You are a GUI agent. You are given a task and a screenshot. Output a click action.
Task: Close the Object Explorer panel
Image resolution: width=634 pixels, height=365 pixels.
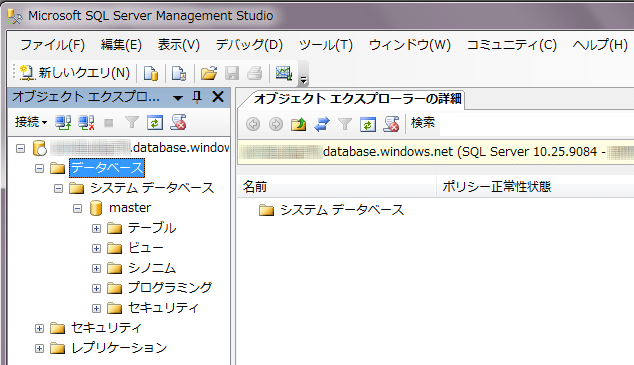[x=218, y=97]
